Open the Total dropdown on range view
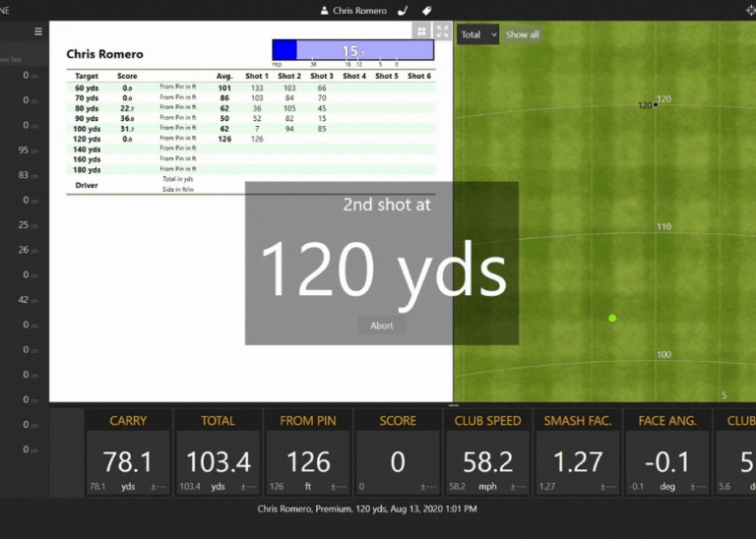 (x=477, y=34)
